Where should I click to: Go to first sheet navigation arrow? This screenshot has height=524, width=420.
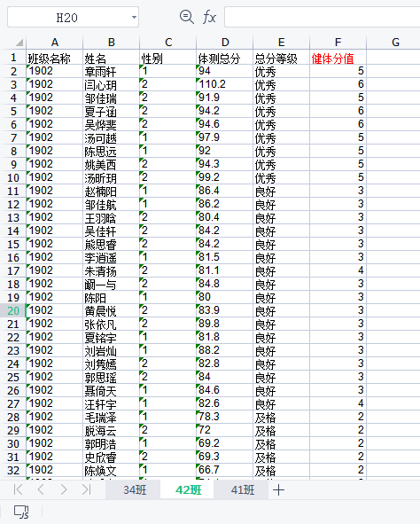(18, 489)
